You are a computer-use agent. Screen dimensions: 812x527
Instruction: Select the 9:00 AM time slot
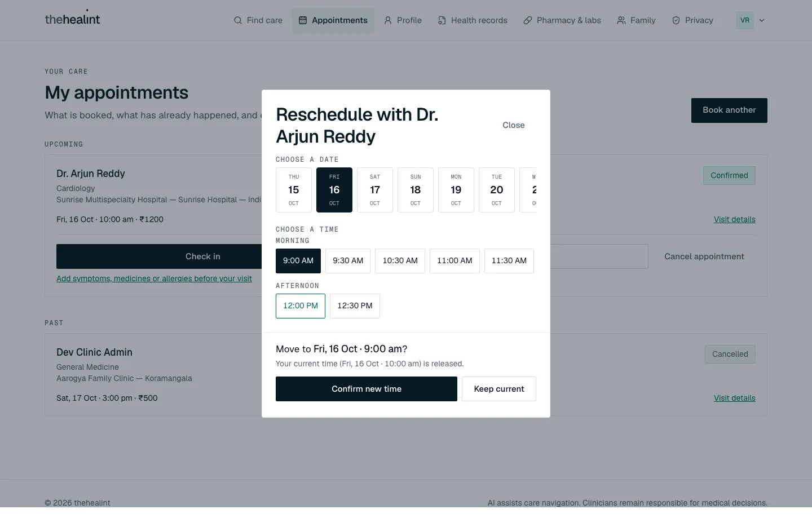298,261
